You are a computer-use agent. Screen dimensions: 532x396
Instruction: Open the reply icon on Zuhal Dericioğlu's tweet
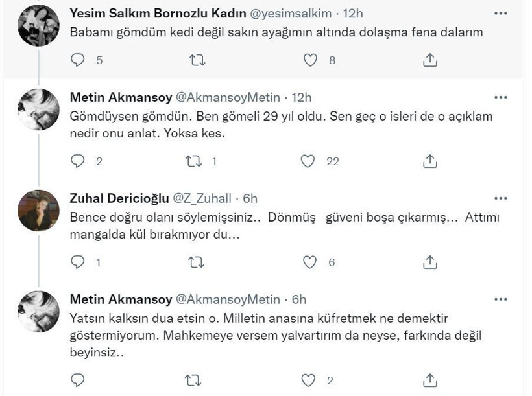tap(79, 262)
